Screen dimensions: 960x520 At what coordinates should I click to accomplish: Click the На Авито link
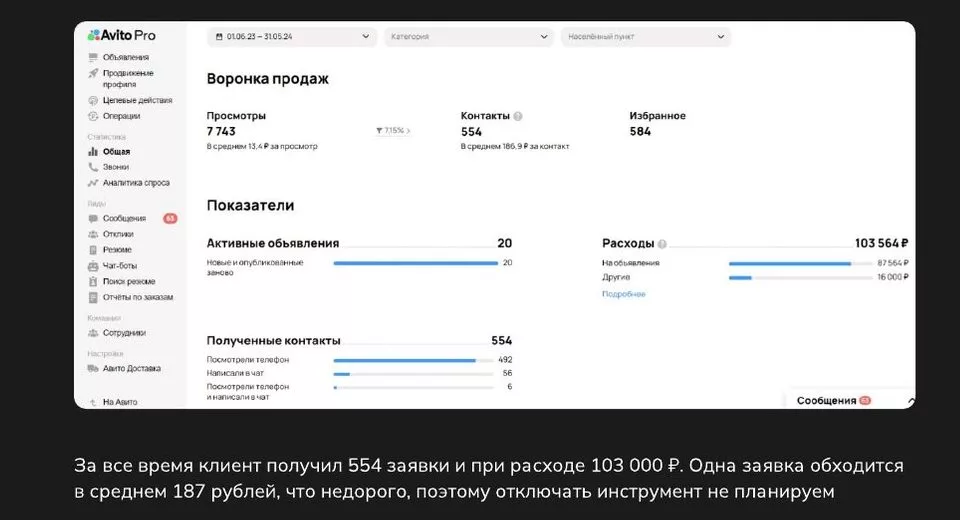pos(120,402)
